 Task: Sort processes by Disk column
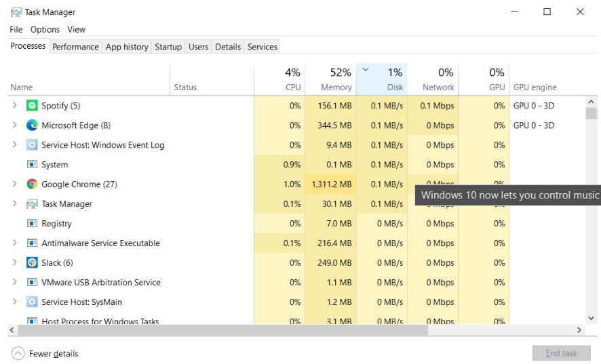point(382,80)
